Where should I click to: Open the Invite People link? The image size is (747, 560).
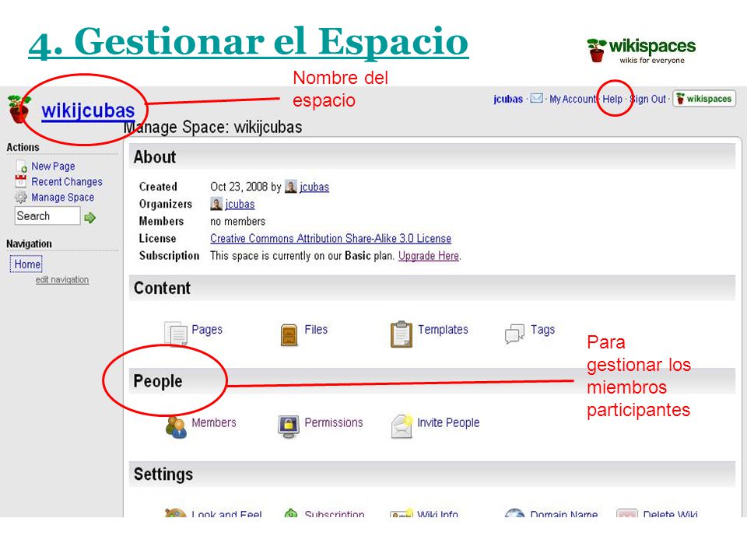point(448,422)
